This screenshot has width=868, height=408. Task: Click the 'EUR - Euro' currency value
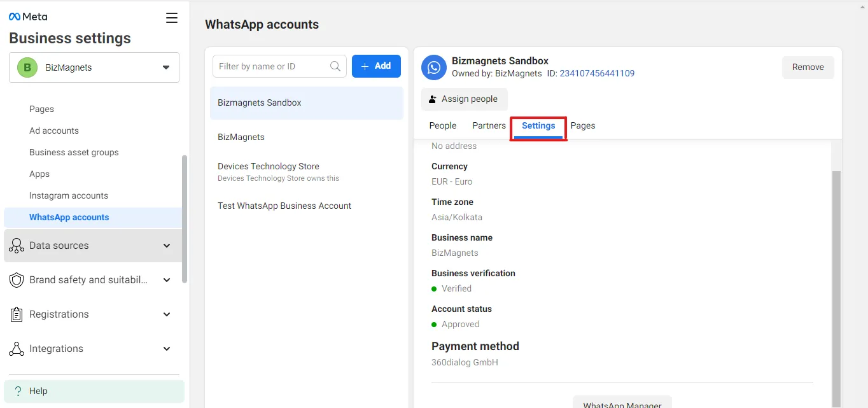tap(452, 181)
